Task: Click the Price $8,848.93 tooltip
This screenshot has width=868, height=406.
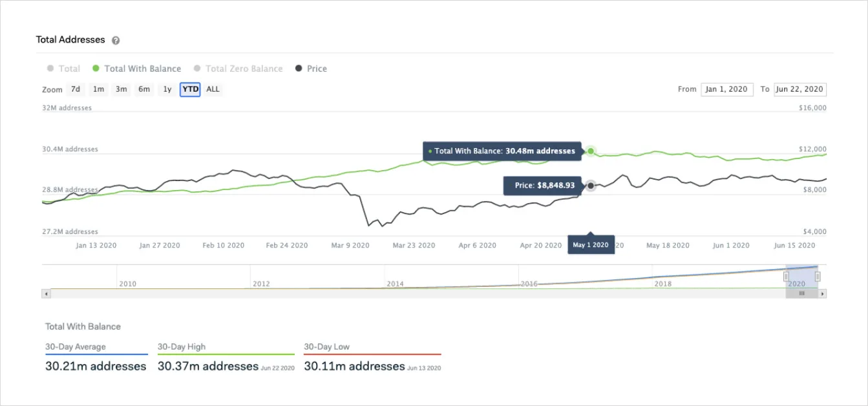Action: click(x=543, y=186)
